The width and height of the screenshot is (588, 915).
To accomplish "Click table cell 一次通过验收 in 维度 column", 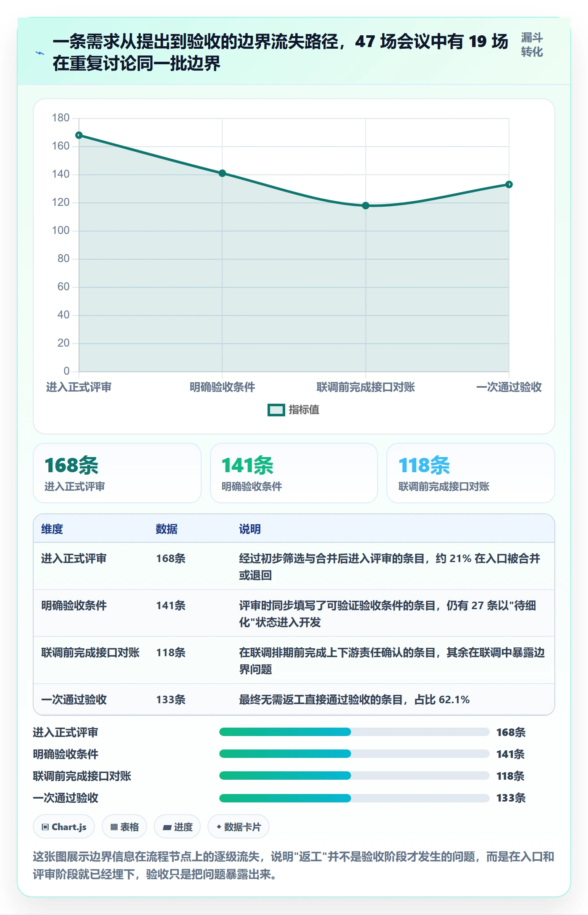I will point(74,699).
